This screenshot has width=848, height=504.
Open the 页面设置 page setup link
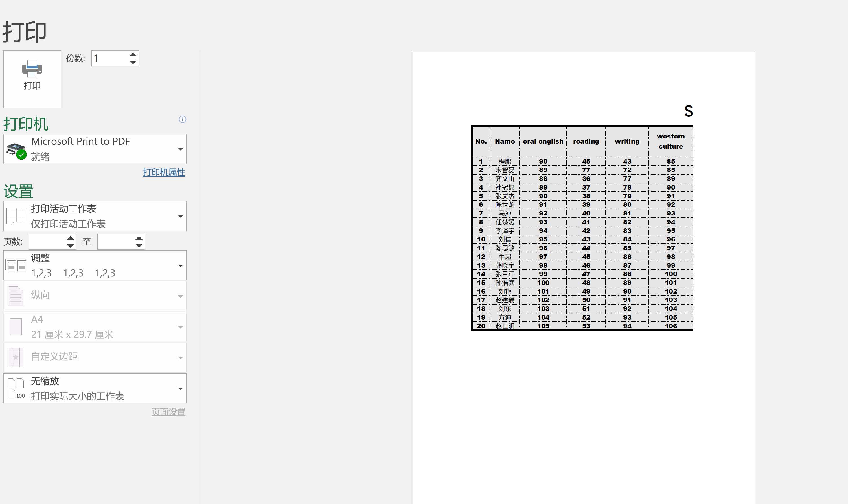coord(168,411)
